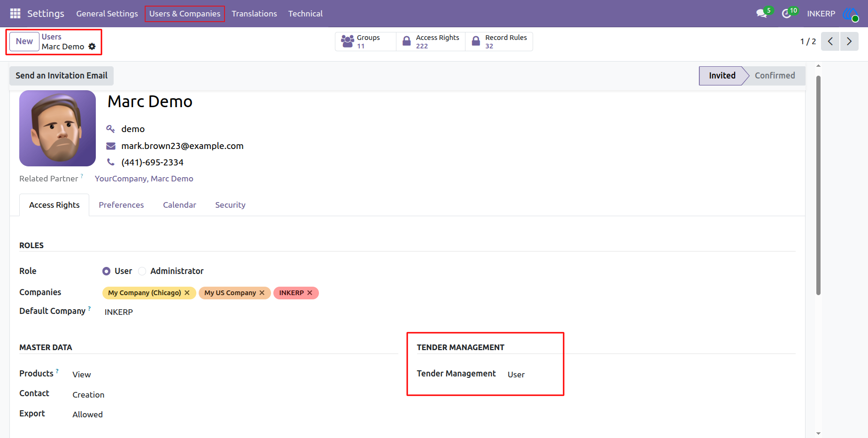Switch to the Security tab
The image size is (868, 438).
[230, 205]
